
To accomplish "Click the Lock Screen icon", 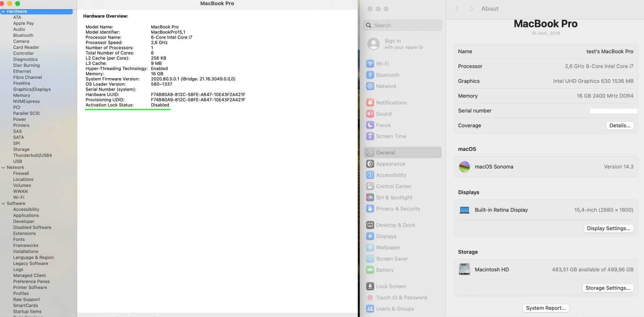I will (370, 286).
